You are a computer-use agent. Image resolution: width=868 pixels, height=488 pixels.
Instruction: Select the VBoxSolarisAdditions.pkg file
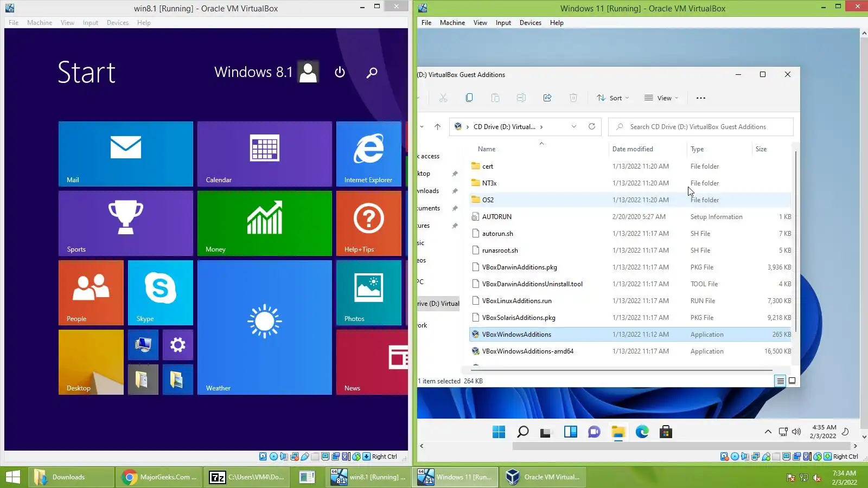630,318
